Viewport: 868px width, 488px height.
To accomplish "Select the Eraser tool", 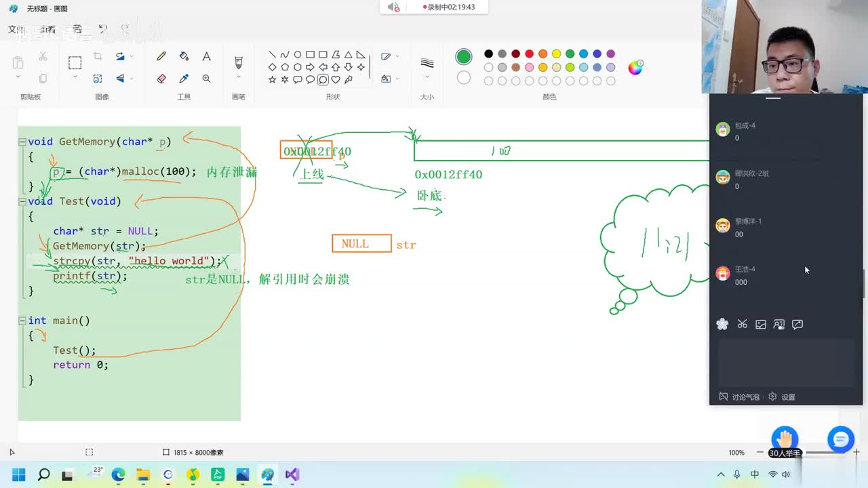I will (161, 79).
